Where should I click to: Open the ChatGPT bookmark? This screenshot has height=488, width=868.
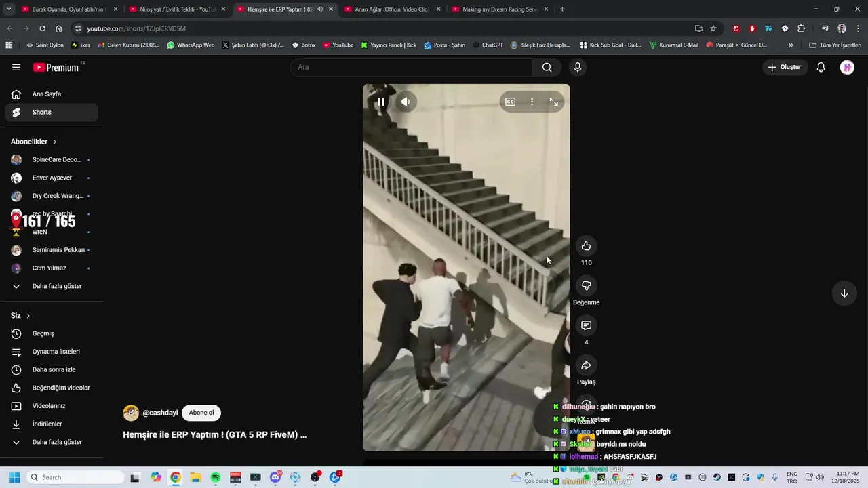[488, 45]
